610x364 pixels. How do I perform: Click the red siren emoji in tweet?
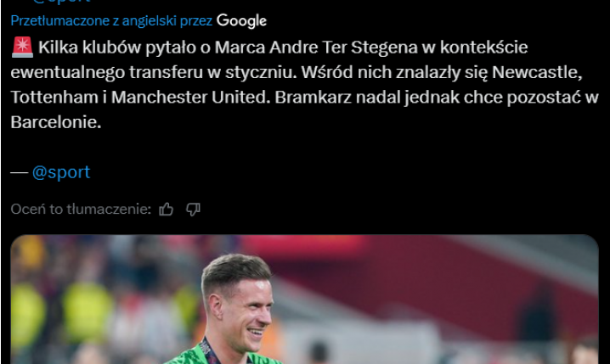pos(22,48)
